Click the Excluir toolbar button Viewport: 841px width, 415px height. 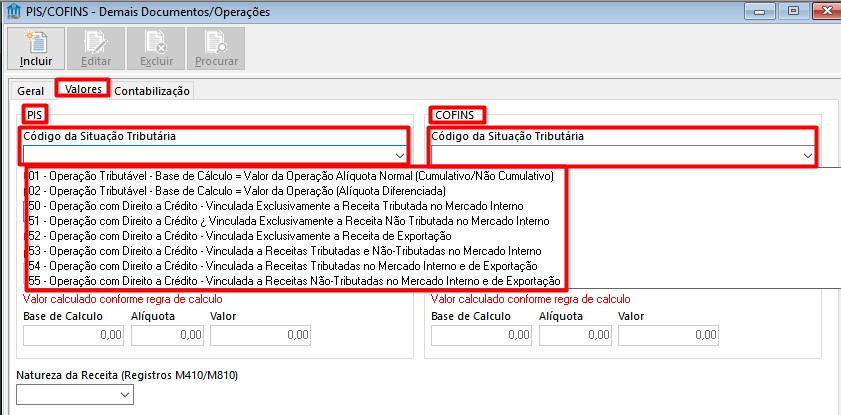pos(156,49)
